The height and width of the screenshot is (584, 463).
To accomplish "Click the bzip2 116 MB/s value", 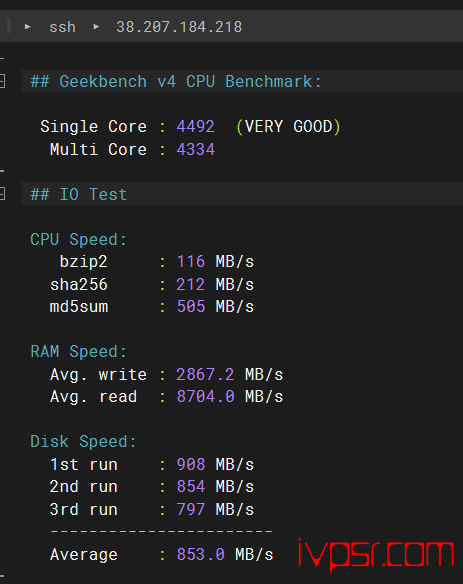I will (x=215, y=262).
